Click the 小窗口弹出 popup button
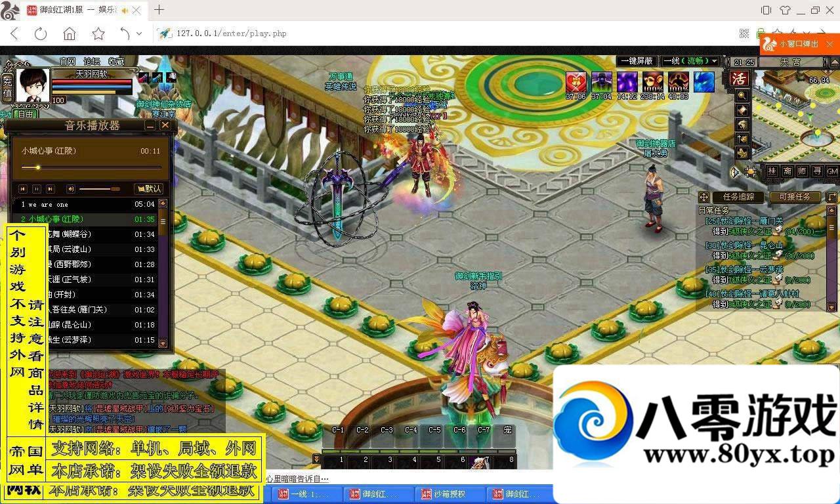The width and height of the screenshot is (840, 504). click(x=799, y=44)
